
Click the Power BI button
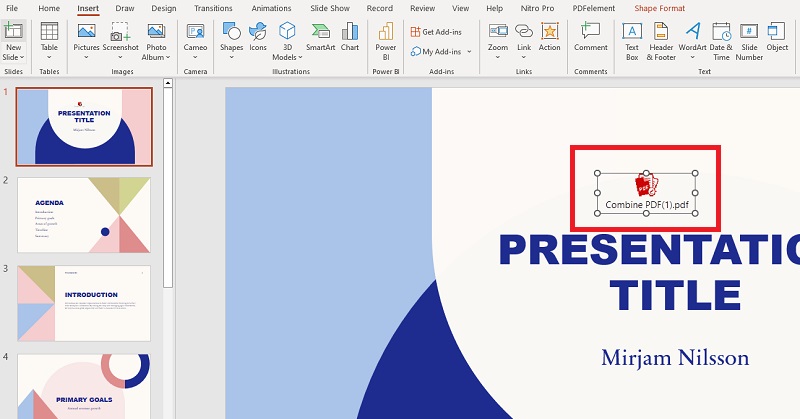click(x=386, y=42)
